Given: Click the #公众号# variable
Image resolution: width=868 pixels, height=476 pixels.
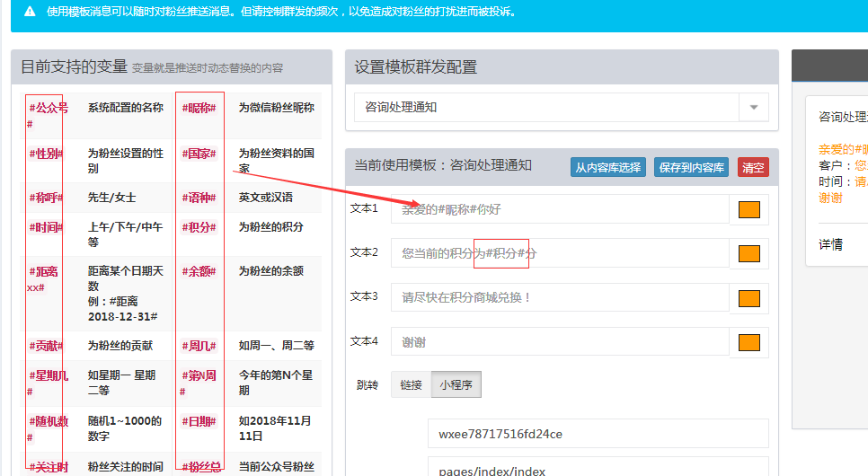Looking at the screenshot, I should [x=48, y=116].
